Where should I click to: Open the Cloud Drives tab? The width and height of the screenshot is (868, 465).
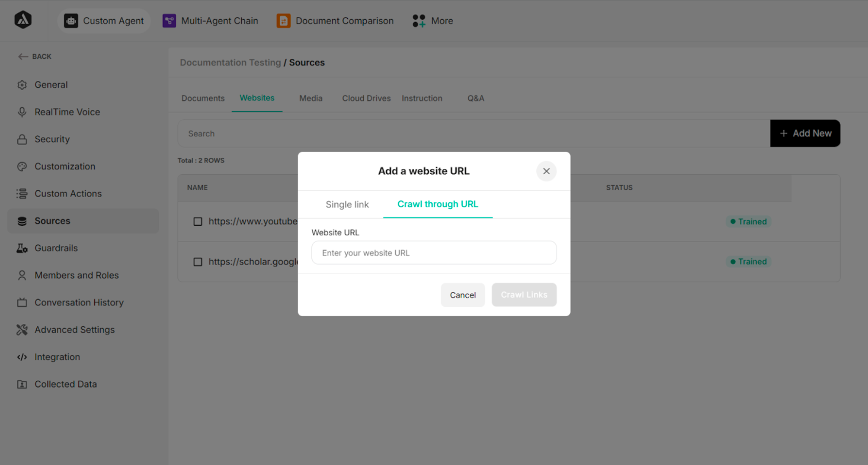tap(366, 98)
